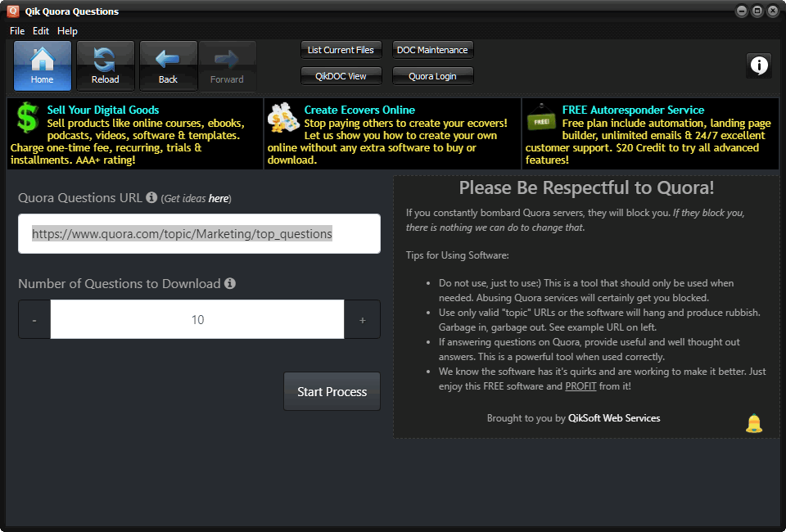786x532 pixels.
Task: Open Sell Your Digital Goods link
Action: click(x=103, y=110)
